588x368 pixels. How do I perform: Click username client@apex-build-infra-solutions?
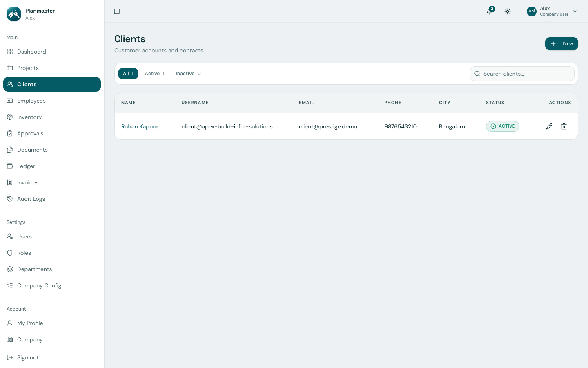point(227,126)
